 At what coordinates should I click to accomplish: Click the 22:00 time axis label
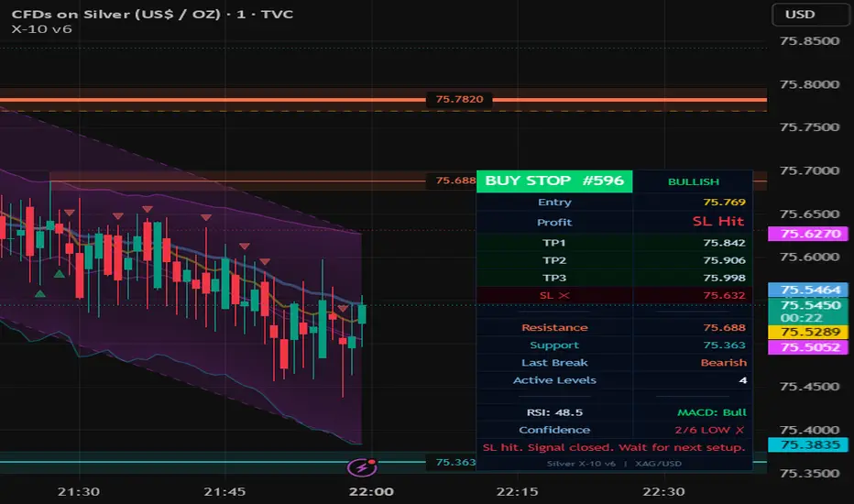tap(371, 491)
